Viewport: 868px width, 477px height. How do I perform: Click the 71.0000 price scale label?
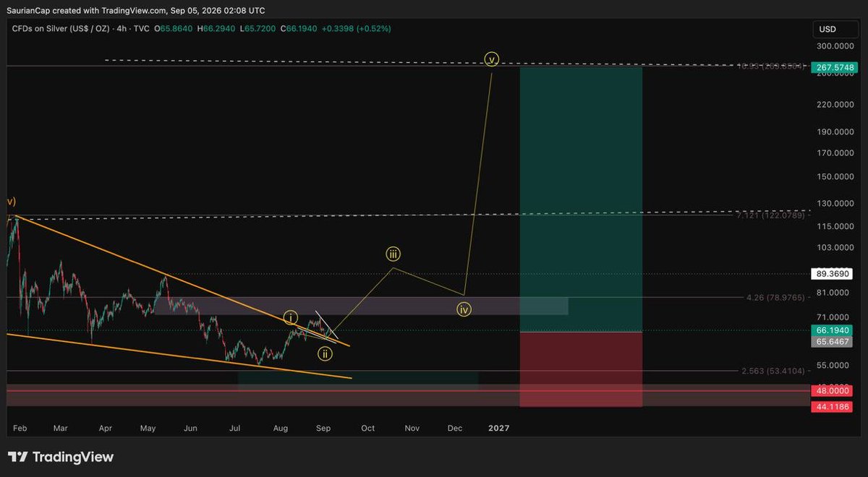point(831,317)
